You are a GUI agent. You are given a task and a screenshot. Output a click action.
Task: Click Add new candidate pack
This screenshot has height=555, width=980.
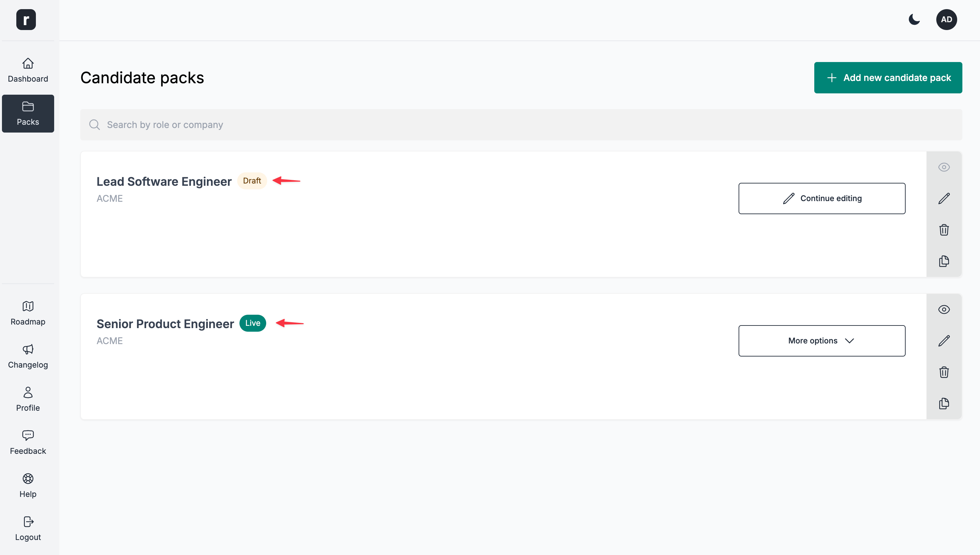click(888, 77)
